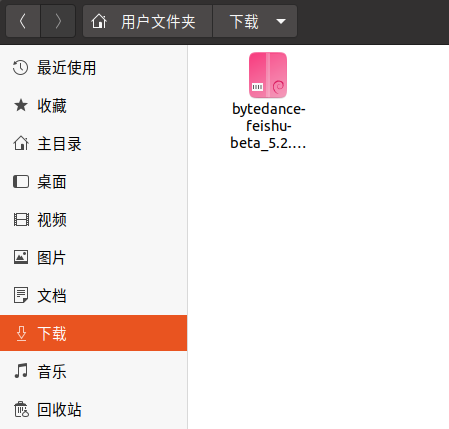Go back with the left arrow button

click(x=23, y=21)
